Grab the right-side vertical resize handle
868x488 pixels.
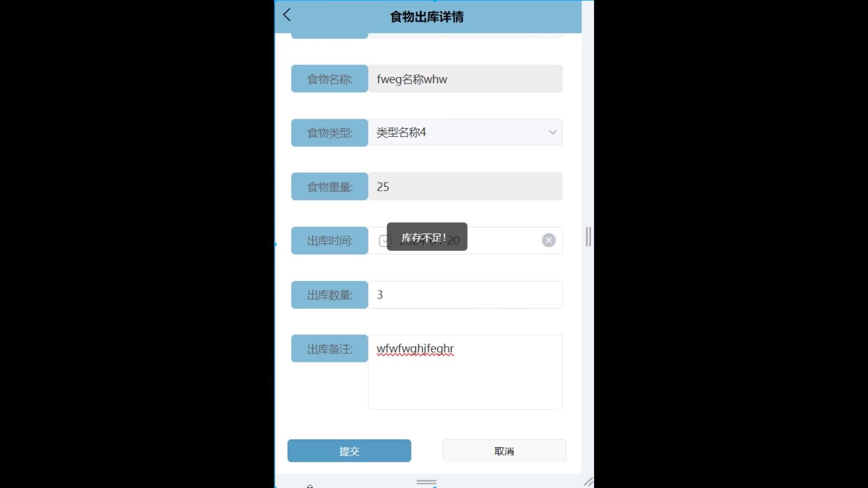[x=588, y=237]
